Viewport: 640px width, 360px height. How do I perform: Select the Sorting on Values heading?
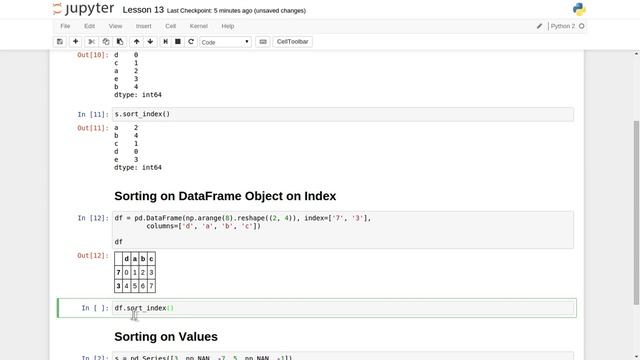coord(166,337)
